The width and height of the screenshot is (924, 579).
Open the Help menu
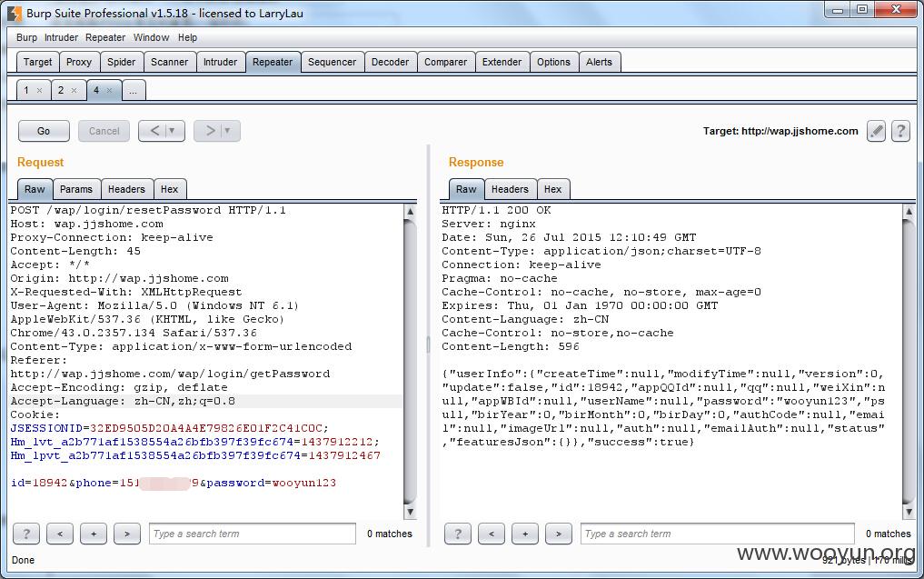point(187,37)
